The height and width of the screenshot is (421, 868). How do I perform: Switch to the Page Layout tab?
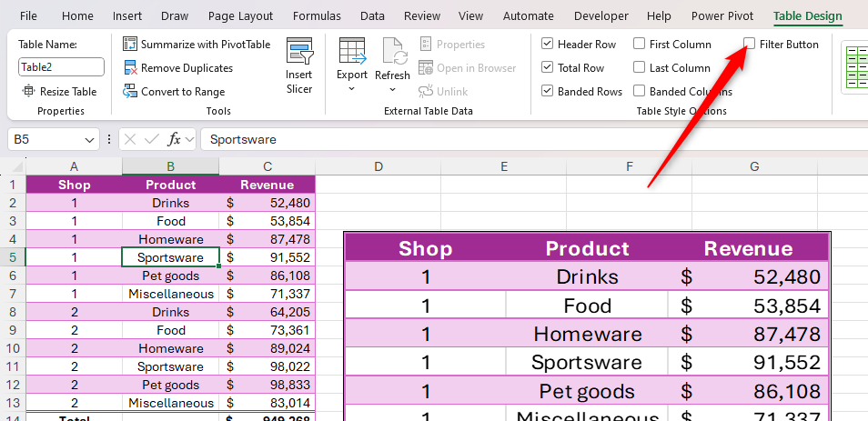tap(241, 16)
